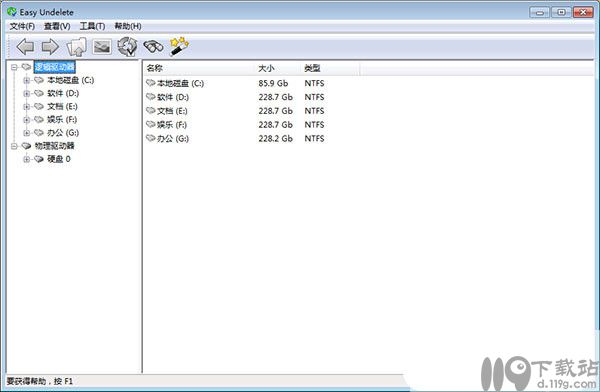
Task: Collapse the 物理驱动器 tree node
Action: (14, 146)
